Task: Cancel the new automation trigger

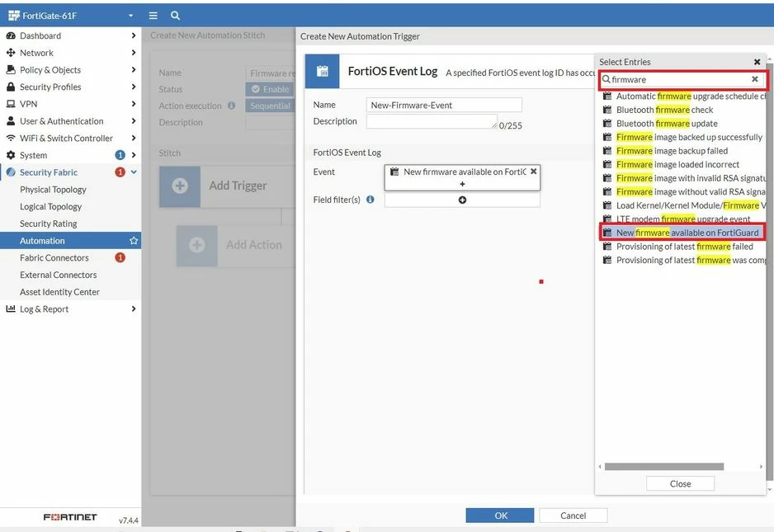Action: [573, 516]
